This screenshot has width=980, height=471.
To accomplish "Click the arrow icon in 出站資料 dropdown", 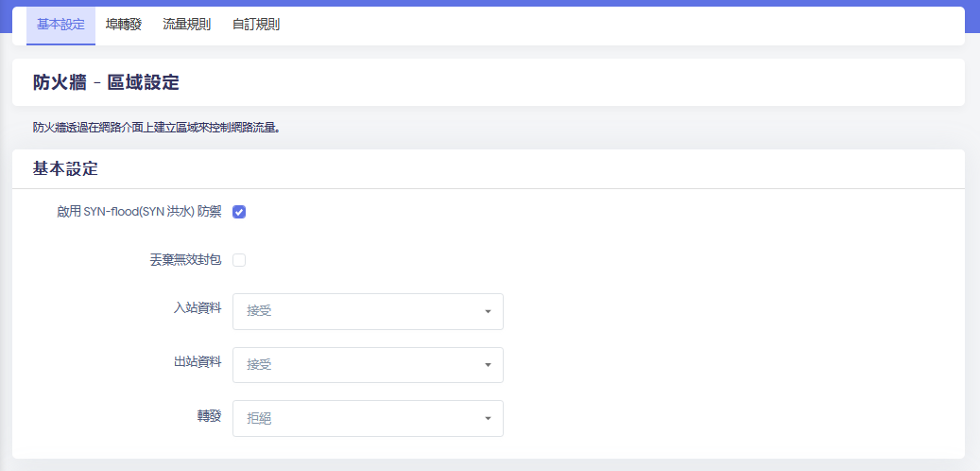I will coord(488,364).
